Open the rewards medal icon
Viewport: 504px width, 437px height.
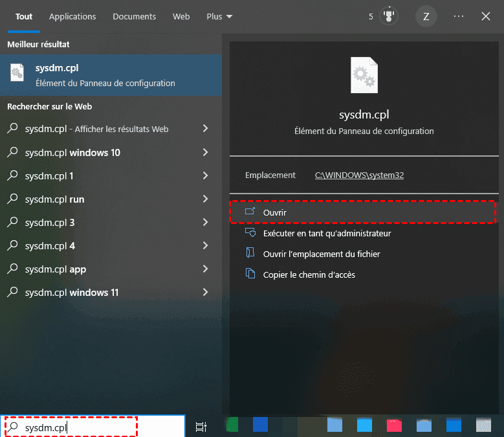pyautogui.click(x=389, y=16)
